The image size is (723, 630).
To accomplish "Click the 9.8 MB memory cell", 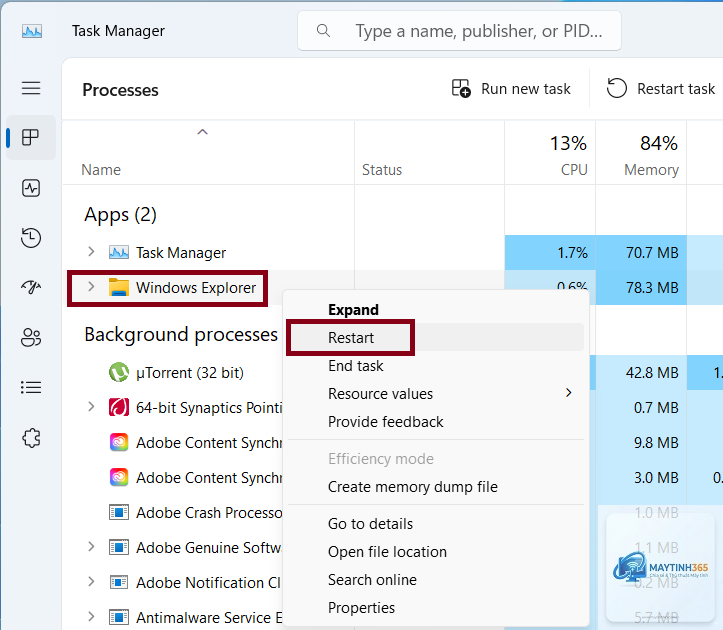I will click(x=641, y=442).
